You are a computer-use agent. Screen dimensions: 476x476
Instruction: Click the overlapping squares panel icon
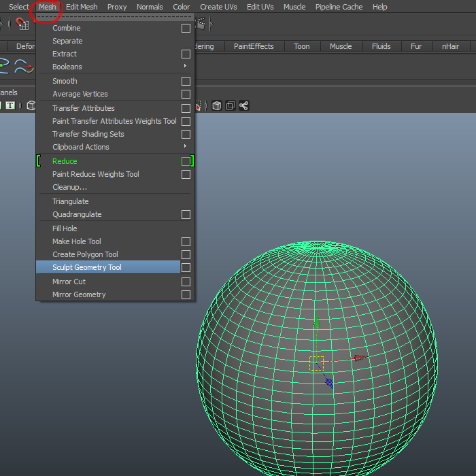pos(230,105)
